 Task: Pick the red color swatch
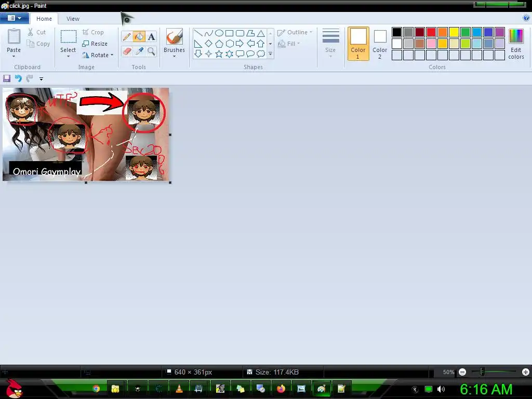[431, 32]
